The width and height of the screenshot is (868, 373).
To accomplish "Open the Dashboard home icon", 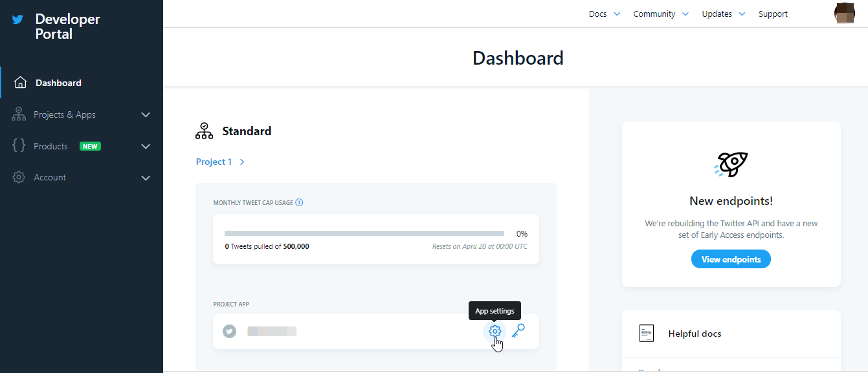I will (20, 83).
